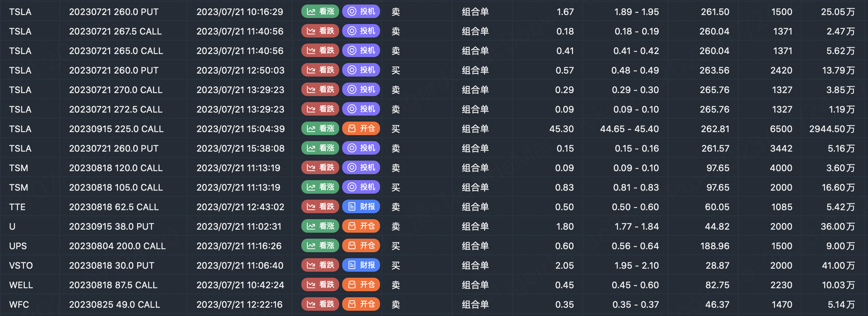The height and width of the screenshot is (316, 868).
Task: Click the volume value '6500'
Action: click(x=781, y=129)
